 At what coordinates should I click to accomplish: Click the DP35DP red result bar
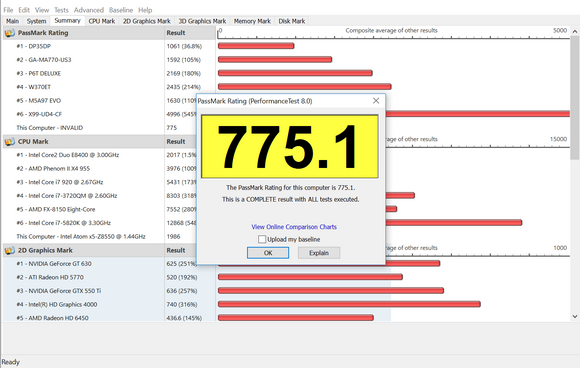tap(256, 46)
